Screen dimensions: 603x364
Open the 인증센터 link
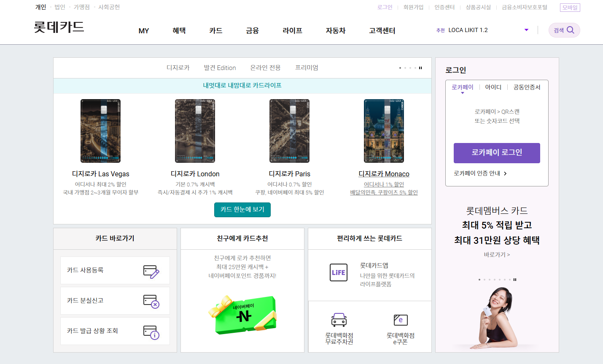click(x=444, y=7)
